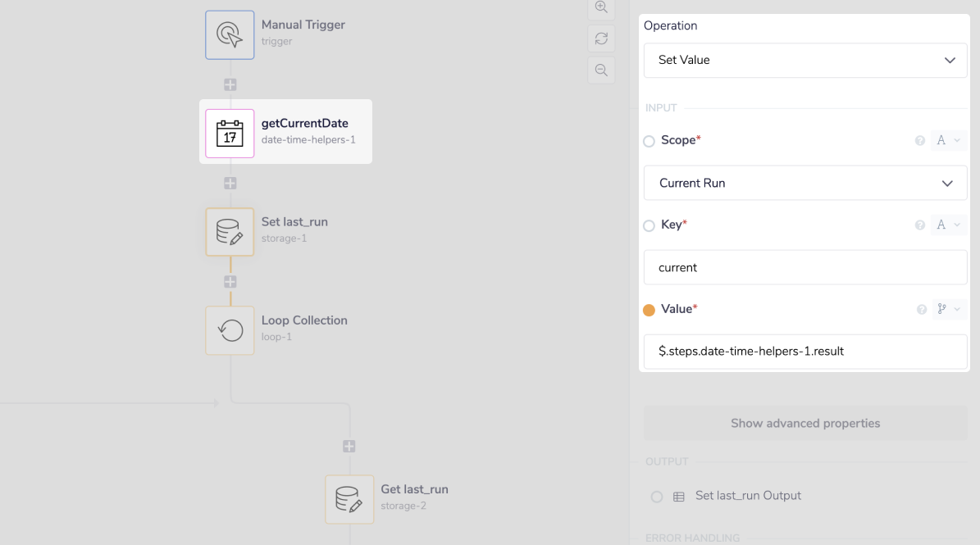Image resolution: width=980 pixels, height=545 pixels.
Task: Zoom out of the workflow canvas
Action: point(601,70)
